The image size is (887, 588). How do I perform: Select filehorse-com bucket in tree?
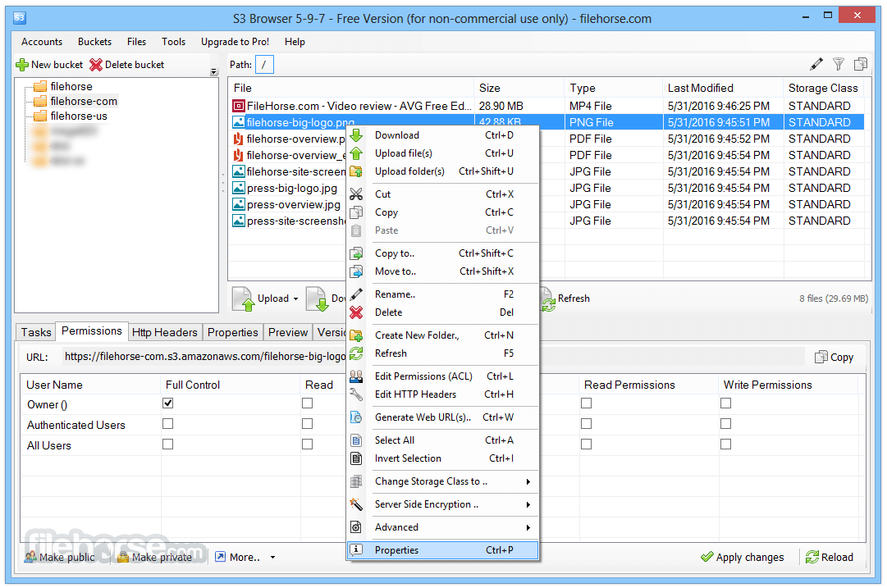84,101
